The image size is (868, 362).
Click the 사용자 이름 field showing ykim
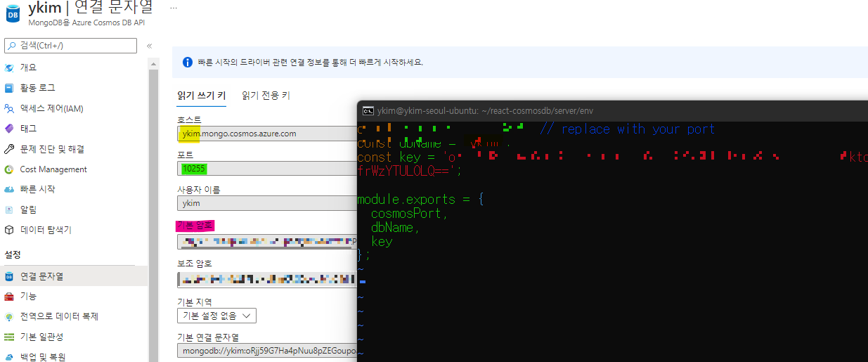(267, 203)
